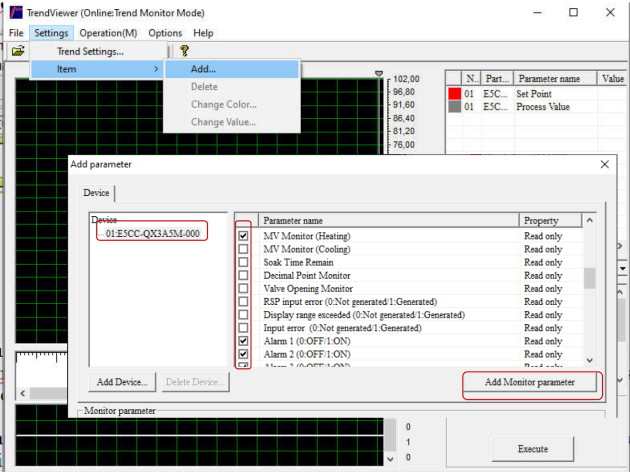630x472 pixels.
Task: Click the N.. column header in main list
Action: [471, 79]
